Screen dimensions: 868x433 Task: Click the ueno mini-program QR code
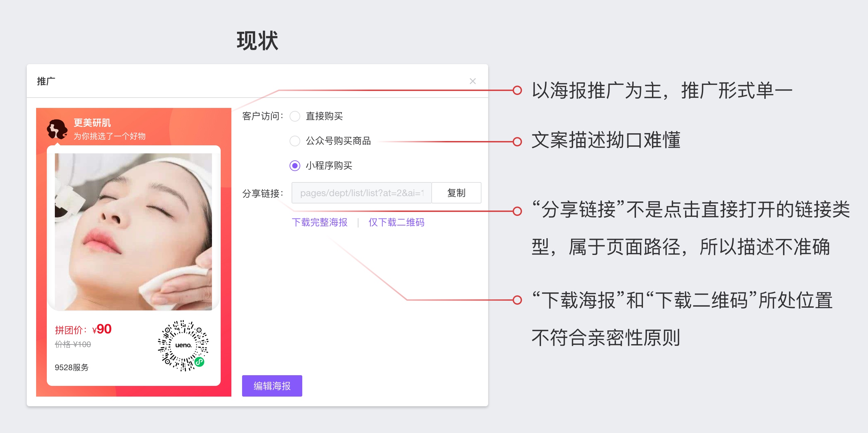click(x=183, y=345)
